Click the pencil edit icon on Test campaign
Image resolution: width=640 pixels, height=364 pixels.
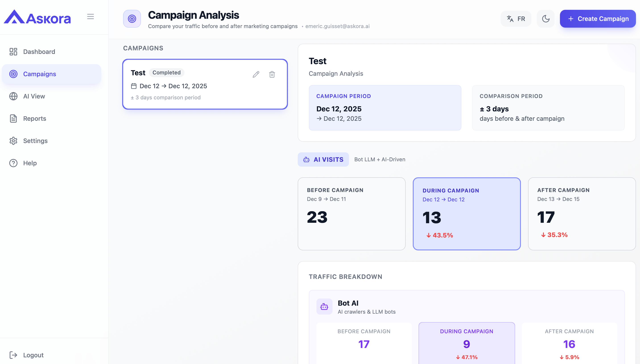coord(256,74)
